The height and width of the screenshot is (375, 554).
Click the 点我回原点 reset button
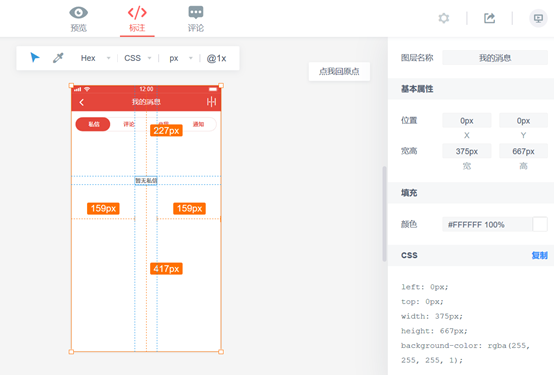pyautogui.click(x=339, y=71)
